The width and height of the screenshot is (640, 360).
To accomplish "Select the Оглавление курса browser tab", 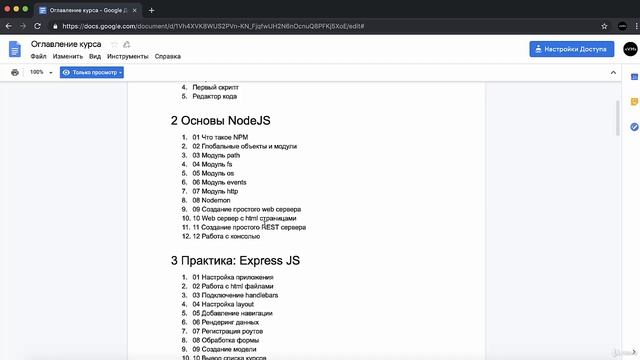I will pos(88,10).
